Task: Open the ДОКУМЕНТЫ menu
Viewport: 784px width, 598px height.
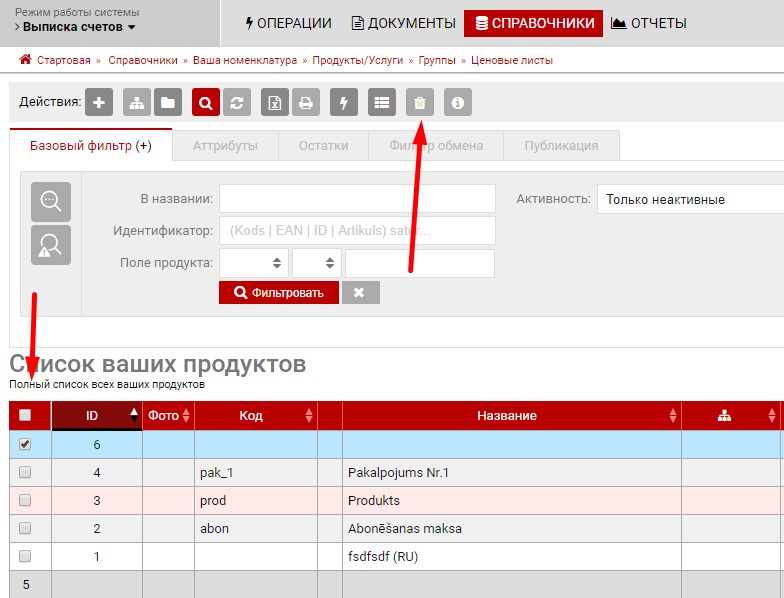Action: tap(403, 23)
